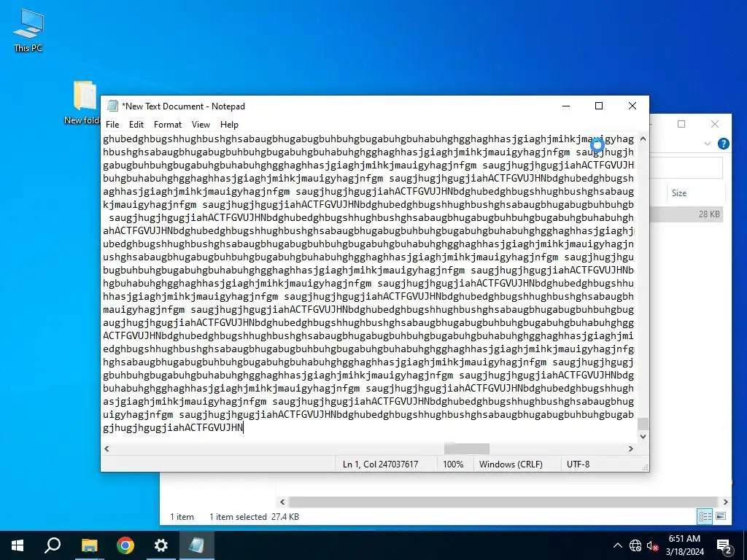This screenshot has width=747, height=560.
Task: Close the File Explorer window behind
Action: point(715,124)
